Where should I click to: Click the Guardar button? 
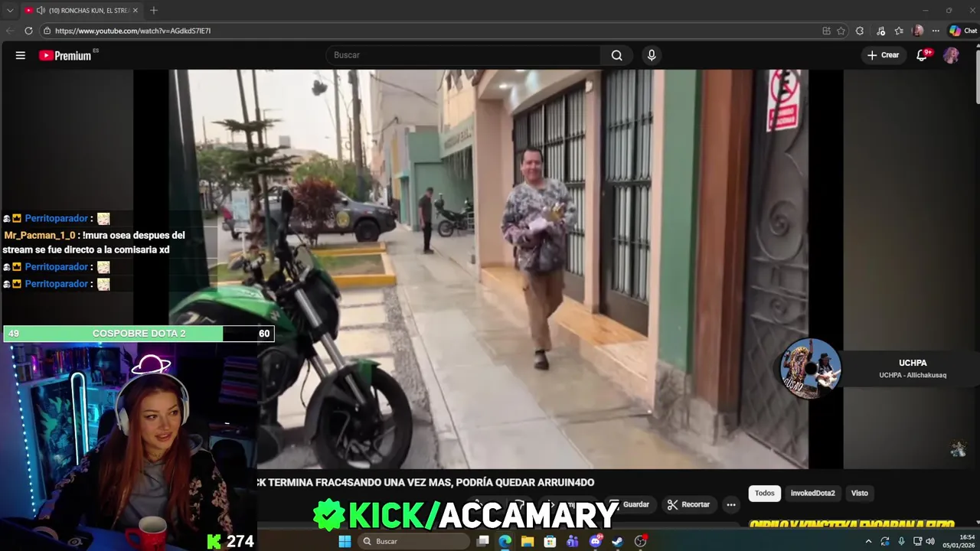(631, 504)
